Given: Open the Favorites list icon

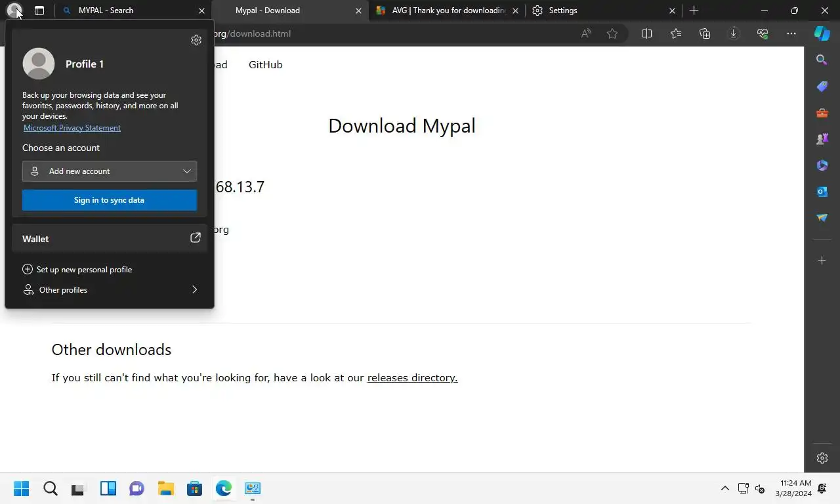Looking at the screenshot, I should coord(676,33).
